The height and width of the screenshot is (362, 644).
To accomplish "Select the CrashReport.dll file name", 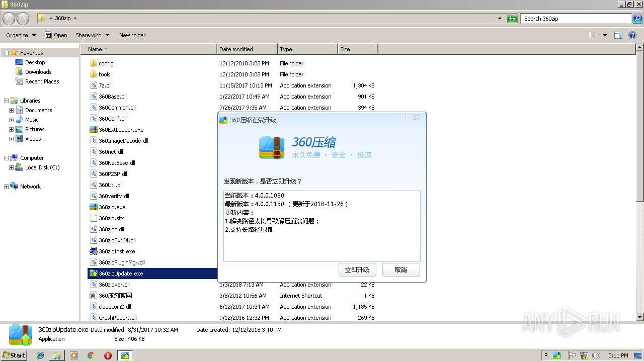I will (118, 318).
